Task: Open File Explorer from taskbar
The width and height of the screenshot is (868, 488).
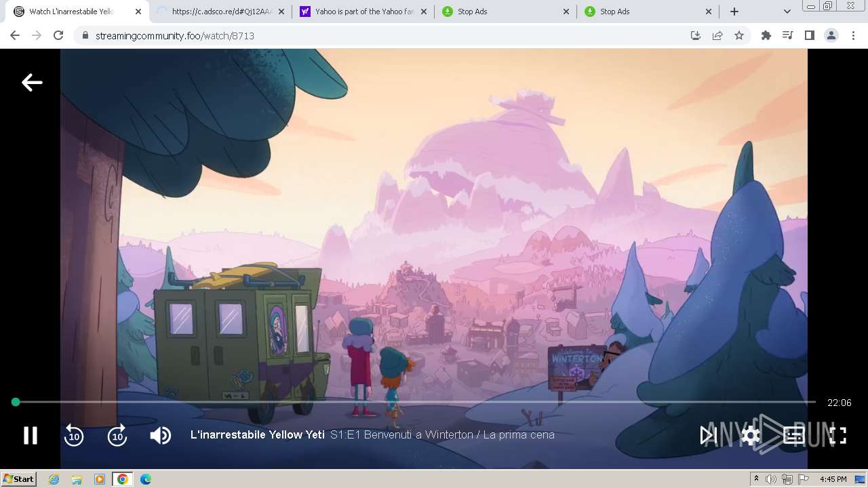Action: pyautogui.click(x=77, y=479)
